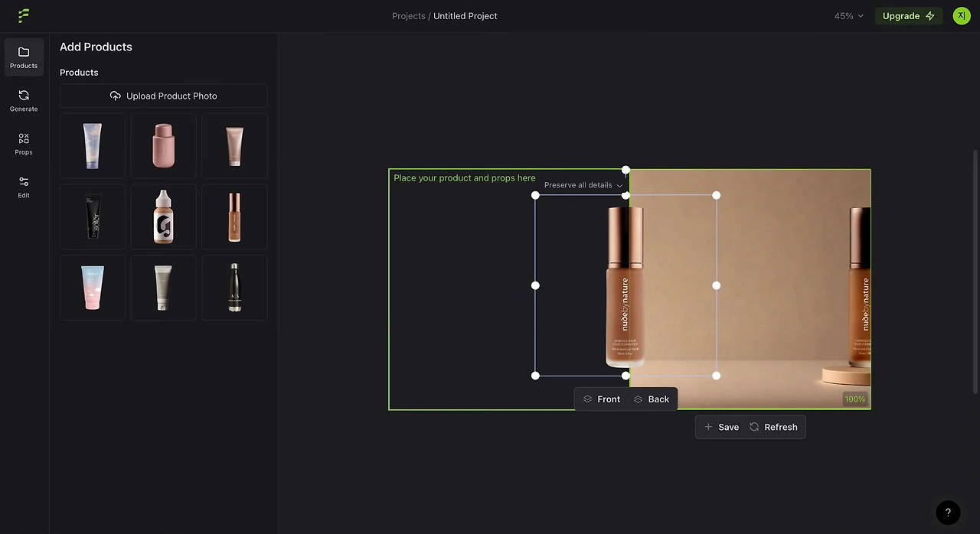This screenshot has width=980, height=534.
Task: Click Projects breadcrumb link
Action: tap(409, 16)
